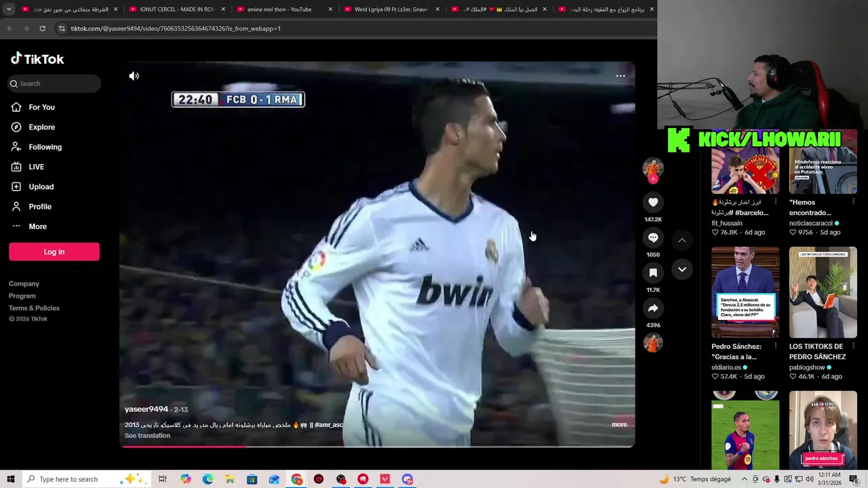Image resolution: width=868 pixels, height=488 pixels.
Task: Open Microsoft Edge from the taskbar
Action: click(208, 479)
